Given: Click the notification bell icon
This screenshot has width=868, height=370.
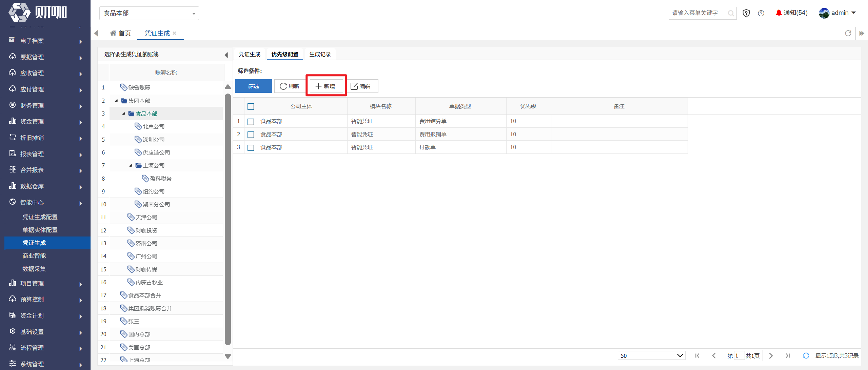Looking at the screenshot, I should click(x=778, y=13).
